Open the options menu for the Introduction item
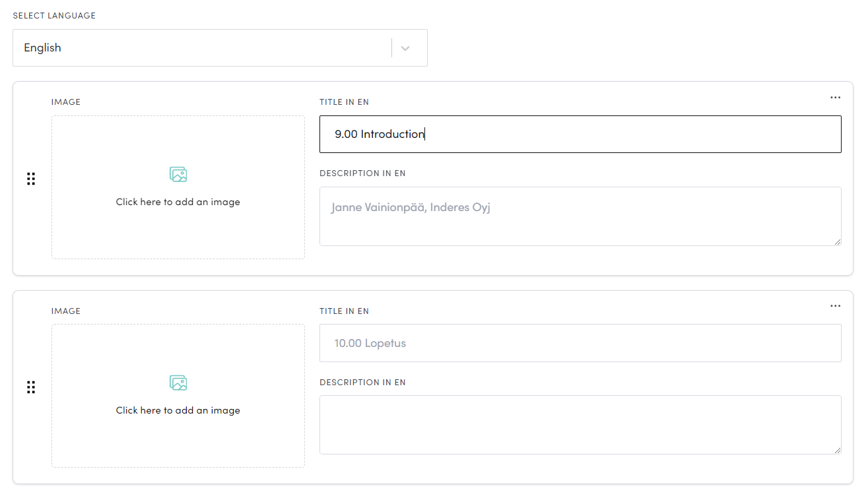868x496 pixels. 835,97
